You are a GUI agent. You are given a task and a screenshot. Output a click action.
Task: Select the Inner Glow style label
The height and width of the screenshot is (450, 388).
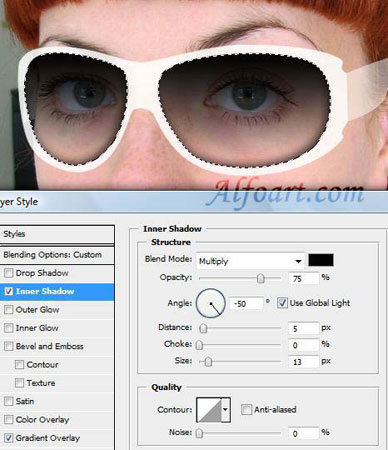point(37,328)
